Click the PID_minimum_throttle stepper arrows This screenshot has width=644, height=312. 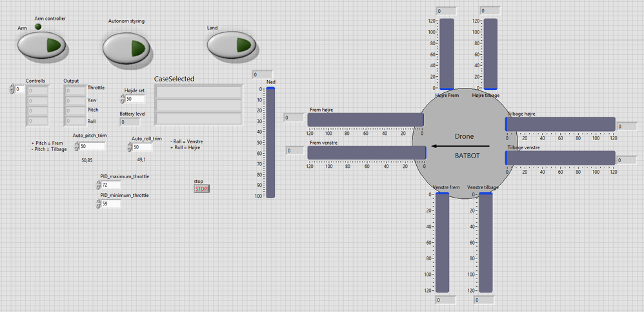click(x=97, y=204)
